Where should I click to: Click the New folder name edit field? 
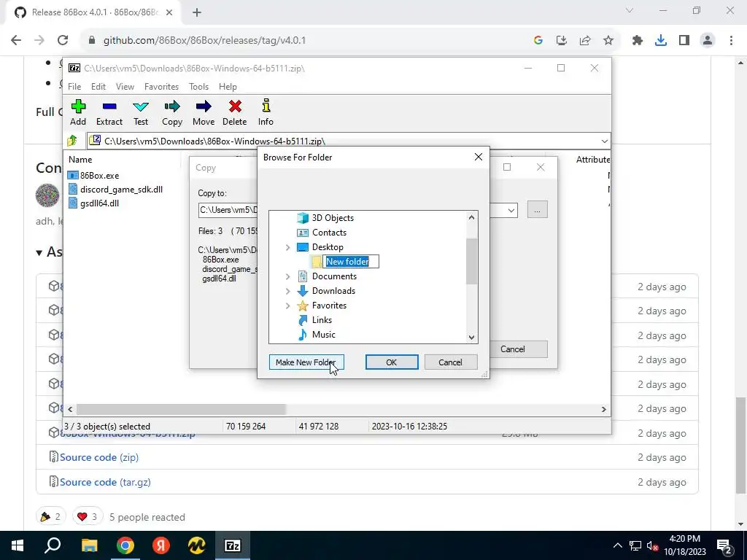click(351, 262)
